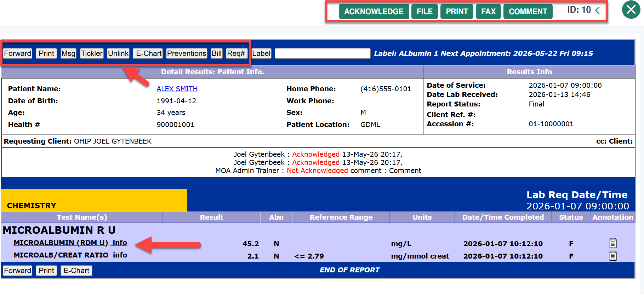Click the MICROALBUMIN R U group heading
The height and width of the screenshot is (295, 644).
point(59,230)
